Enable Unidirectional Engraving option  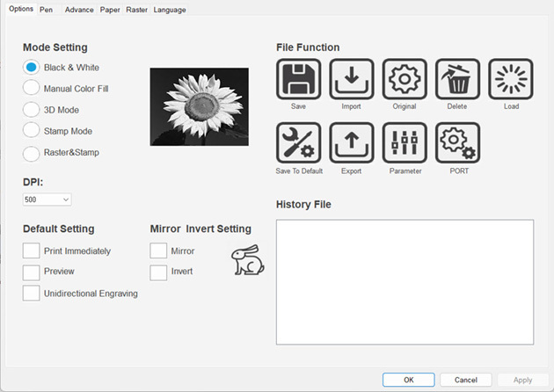click(x=31, y=293)
